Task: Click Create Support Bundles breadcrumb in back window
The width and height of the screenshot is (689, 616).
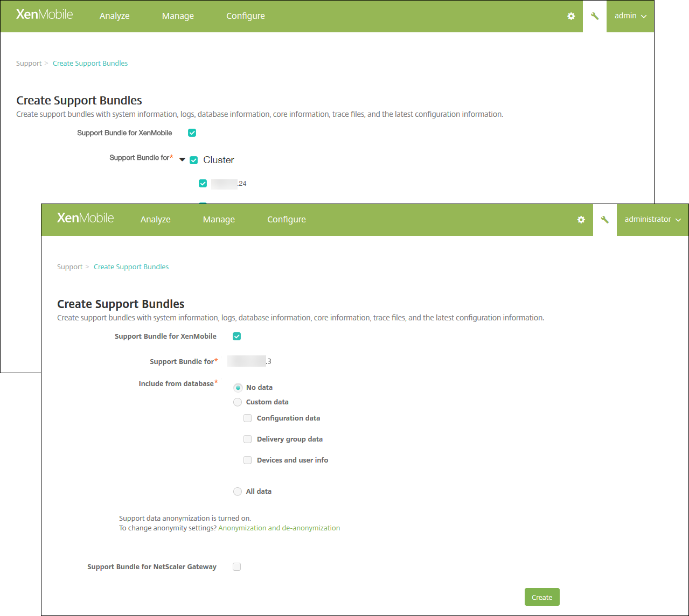Action: (91, 64)
